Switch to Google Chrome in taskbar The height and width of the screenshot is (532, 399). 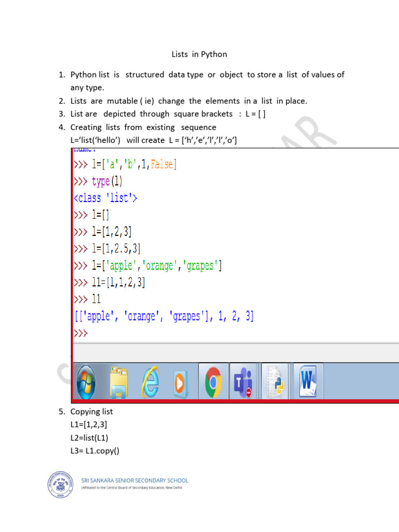[x=214, y=382]
